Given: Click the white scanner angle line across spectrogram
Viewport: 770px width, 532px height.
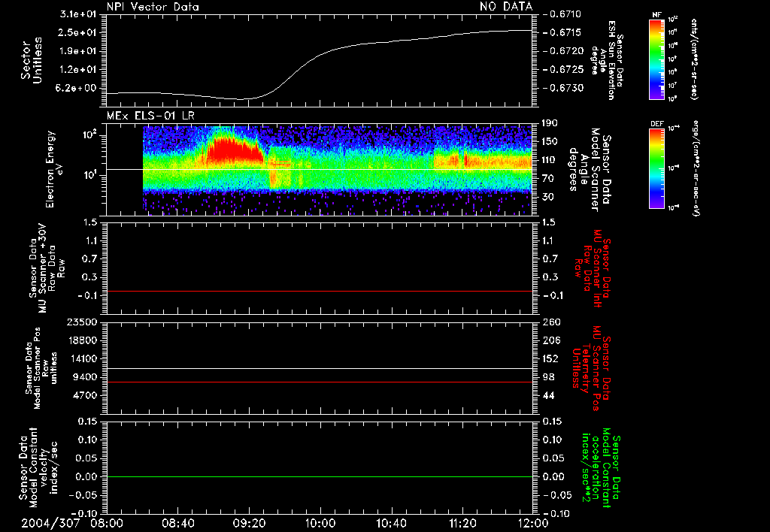Looking at the screenshot, I should (319, 169).
